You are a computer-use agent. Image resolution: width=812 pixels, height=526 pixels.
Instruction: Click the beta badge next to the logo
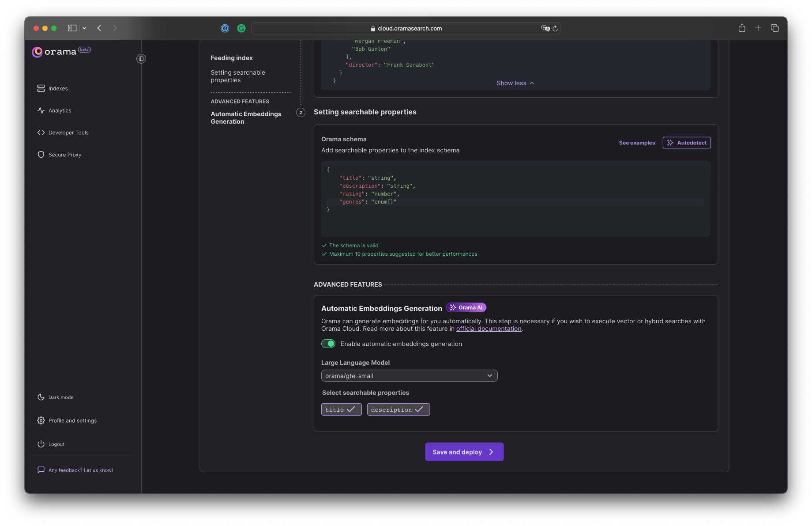84,49
